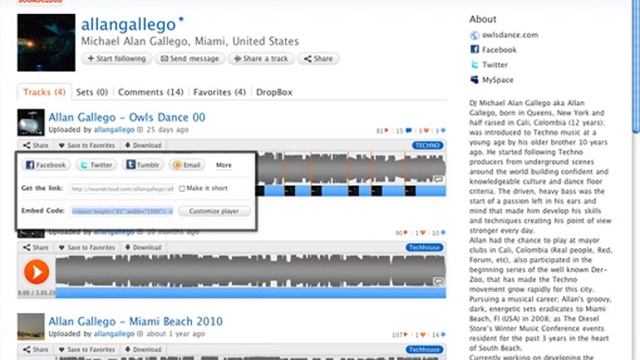Save Miami Beach 2010 to Favorites
The width and height of the screenshot is (640, 360).
(x=87, y=349)
